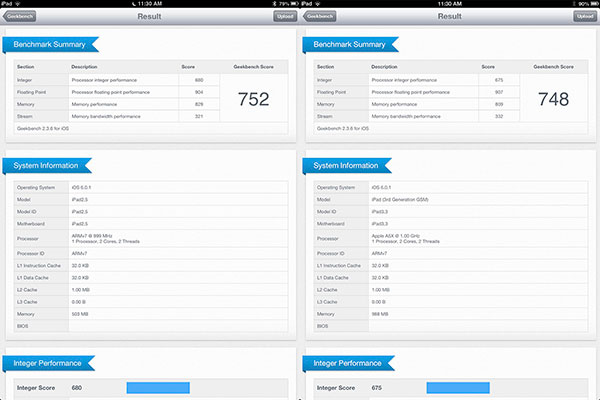The height and width of the screenshot is (400, 600).
Task: Click left Benchmark Summary ribbon header
Action: click(51, 44)
